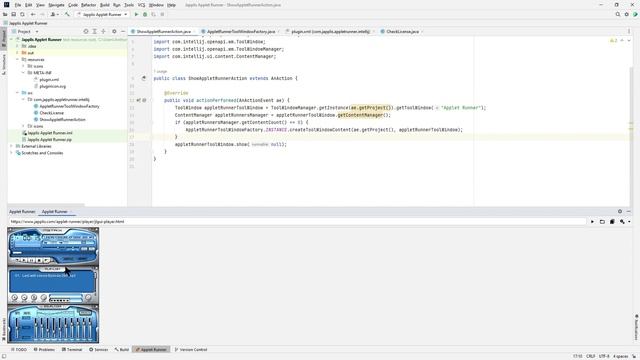
Task: Click Expand All icon in Project panel header
Action: (x=94, y=31)
